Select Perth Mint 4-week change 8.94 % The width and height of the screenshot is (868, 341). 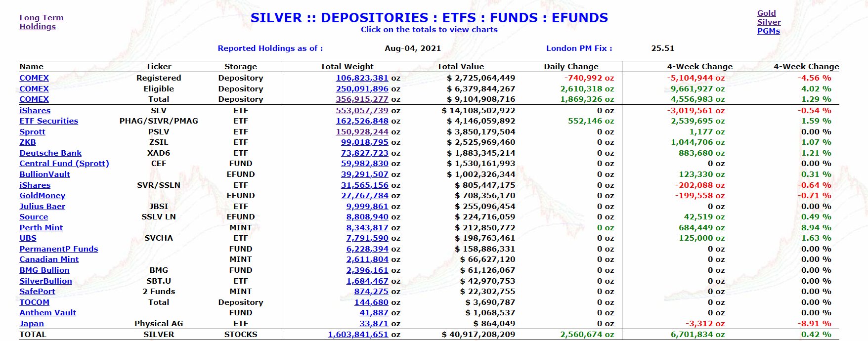pos(816,228)
